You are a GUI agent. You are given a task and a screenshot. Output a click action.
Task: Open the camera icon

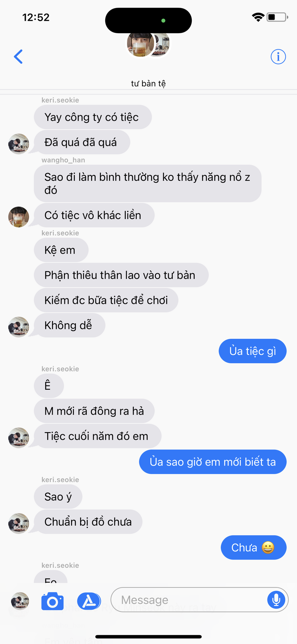52,601
